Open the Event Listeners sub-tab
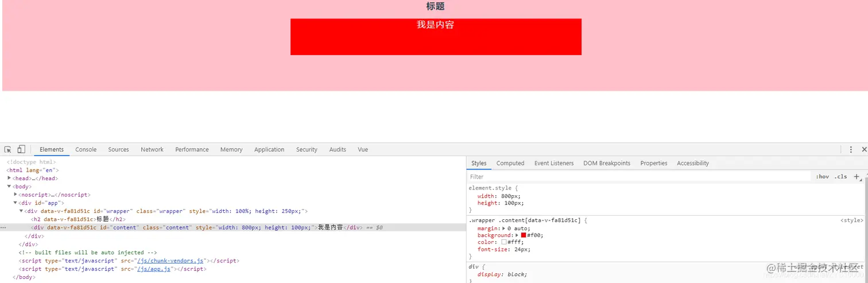This screenshot has width=868, height=283. [553, 163]
